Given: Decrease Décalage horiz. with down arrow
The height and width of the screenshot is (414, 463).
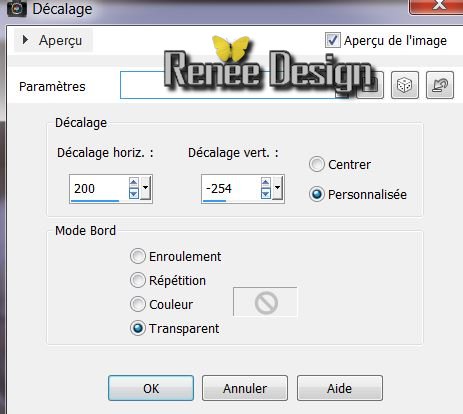Looking at the screenshot, I should point(134,194).
